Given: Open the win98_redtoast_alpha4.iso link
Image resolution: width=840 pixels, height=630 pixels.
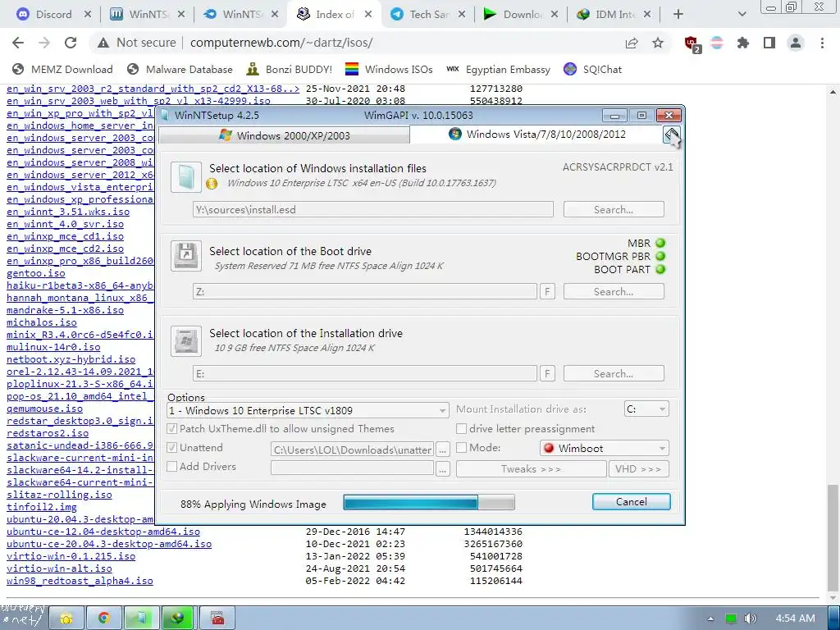Looking at the screenshot, I should (x=80, y=581).
